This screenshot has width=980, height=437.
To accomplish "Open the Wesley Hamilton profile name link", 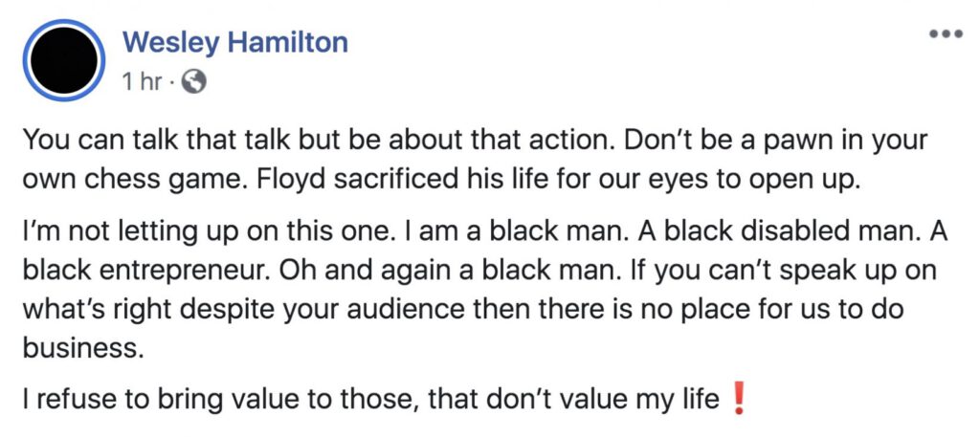I will pyautogui.click(x=235, y=42).
